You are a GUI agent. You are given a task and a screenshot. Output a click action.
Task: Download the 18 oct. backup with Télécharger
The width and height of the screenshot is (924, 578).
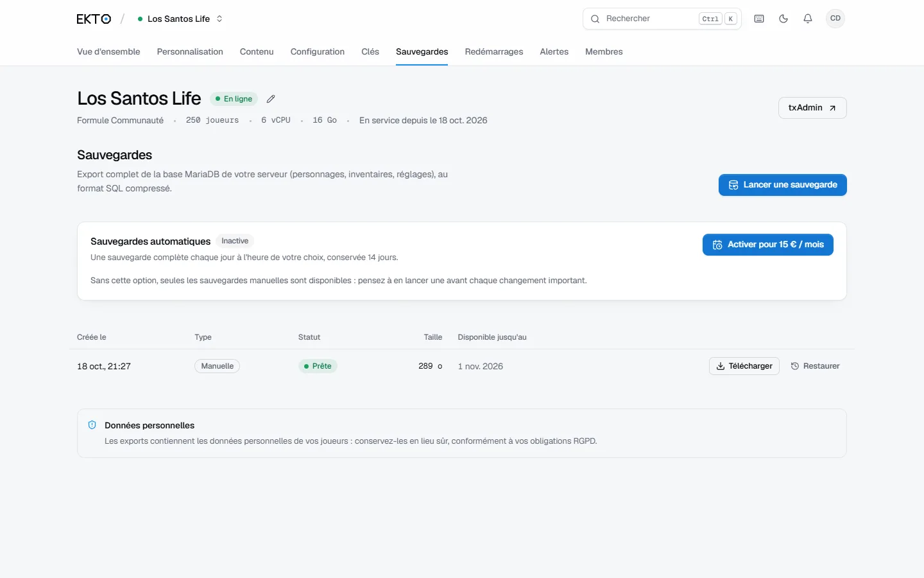(x=744, y=366)
